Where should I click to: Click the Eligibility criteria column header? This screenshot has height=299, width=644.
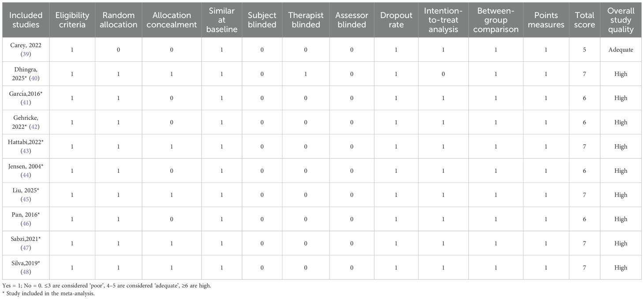71,20
